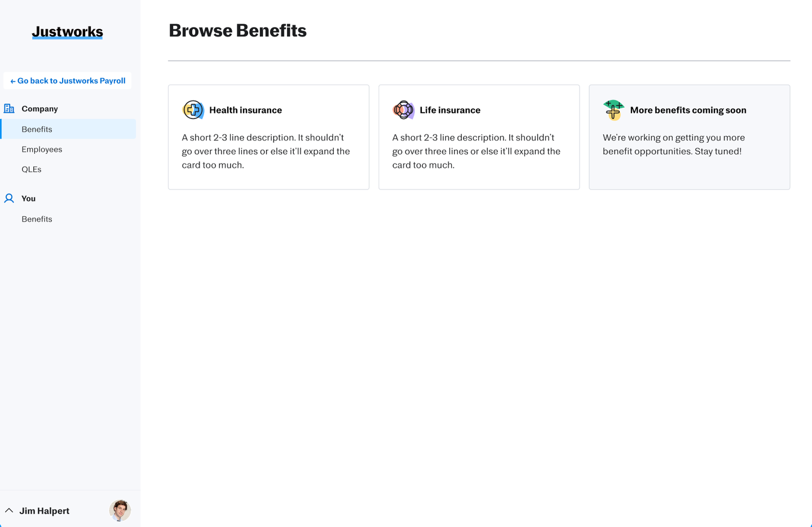Viewport: 812px width, 527px height.
Task: Open the Life insurance card title
Action: [450, 110]
